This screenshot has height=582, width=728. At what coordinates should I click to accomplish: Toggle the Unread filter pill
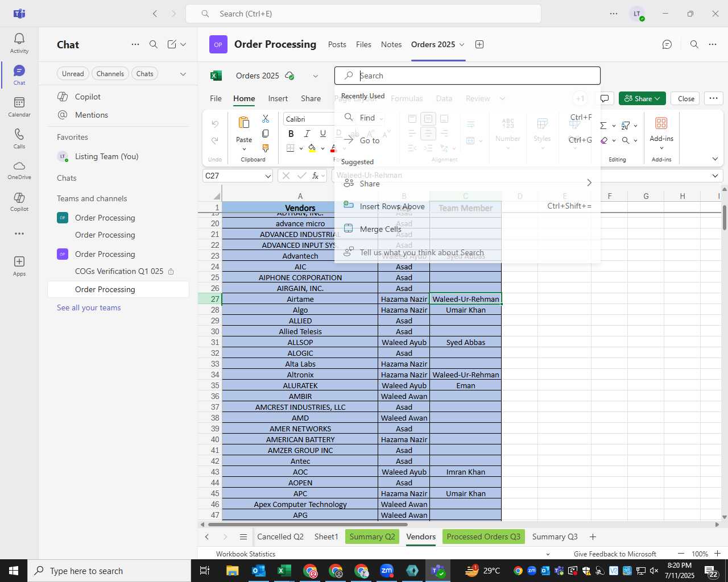(73, 74)
